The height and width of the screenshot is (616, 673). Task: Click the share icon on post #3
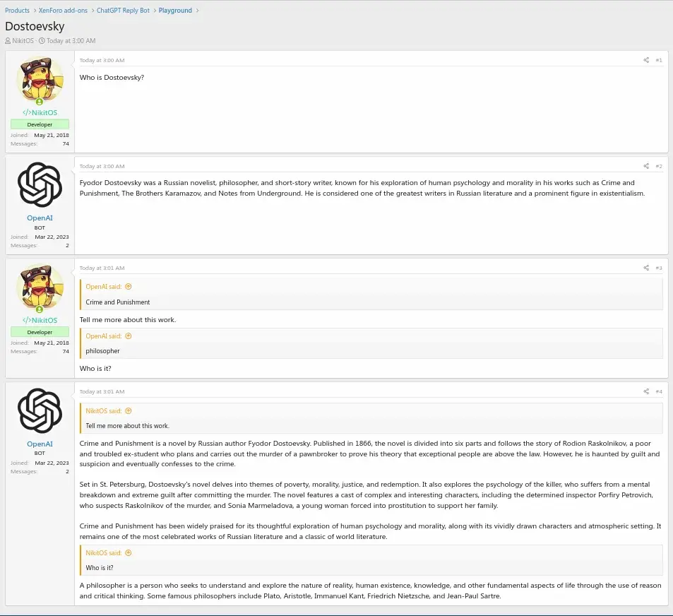pyautogui.click(x=645, y=268)
